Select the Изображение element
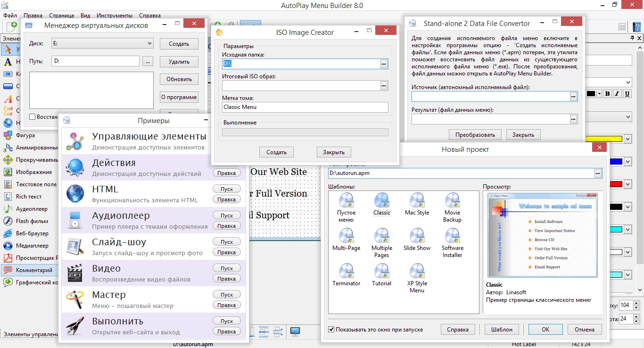 (27, 172)
